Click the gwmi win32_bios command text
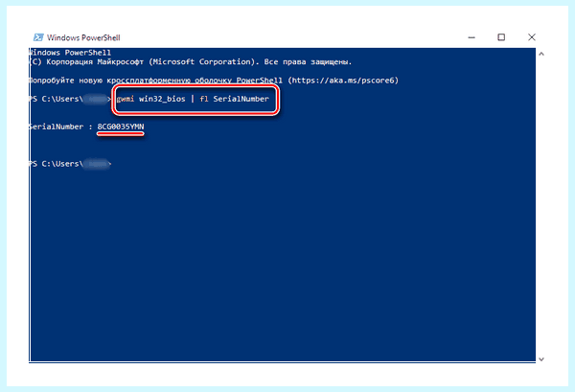Viewport: 575px width, 392px height. tap(150, 99)
